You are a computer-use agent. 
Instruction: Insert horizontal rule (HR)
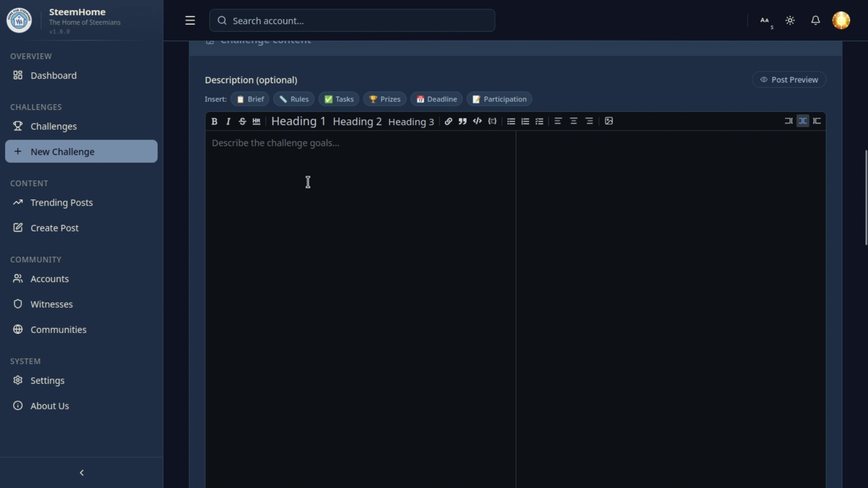256,121
